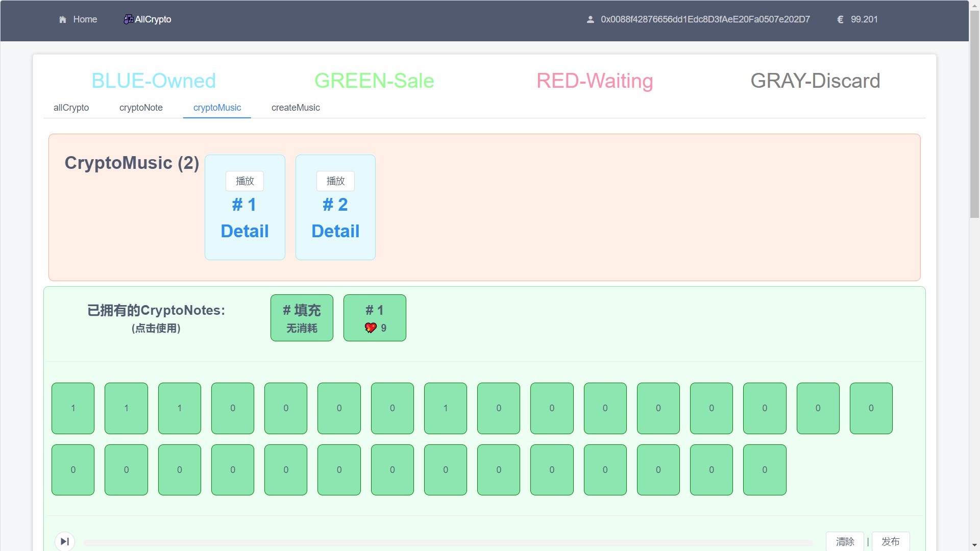Screen dimensions: 980x551
Task: Click the 已拥有的CryptoNotes label
Action: [156, 310]
